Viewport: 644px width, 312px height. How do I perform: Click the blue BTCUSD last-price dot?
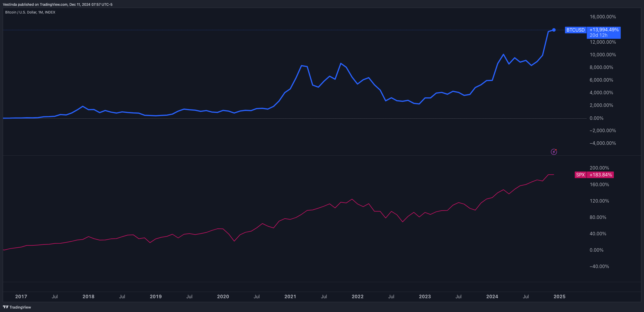[x=554, y=30]
